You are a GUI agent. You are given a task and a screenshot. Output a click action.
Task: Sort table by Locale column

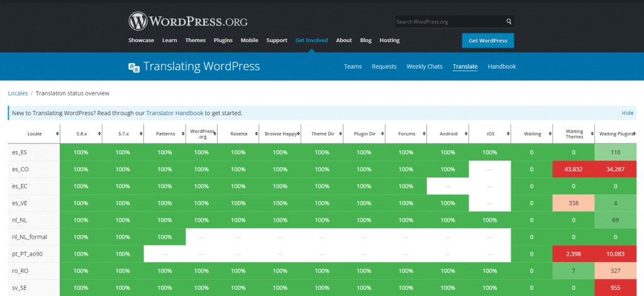pyautogui.click(x=34, y=134)
